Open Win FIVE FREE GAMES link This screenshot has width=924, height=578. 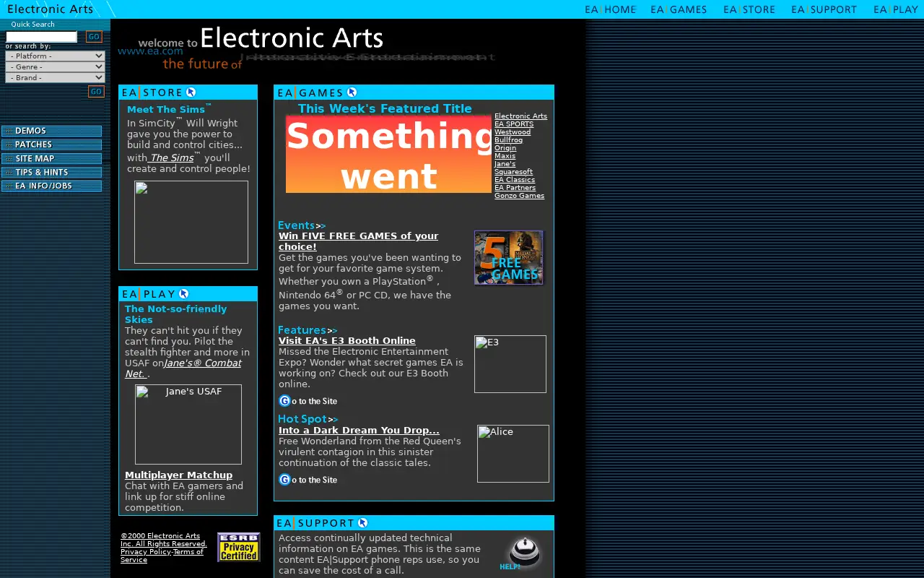[x=358, y=241]
